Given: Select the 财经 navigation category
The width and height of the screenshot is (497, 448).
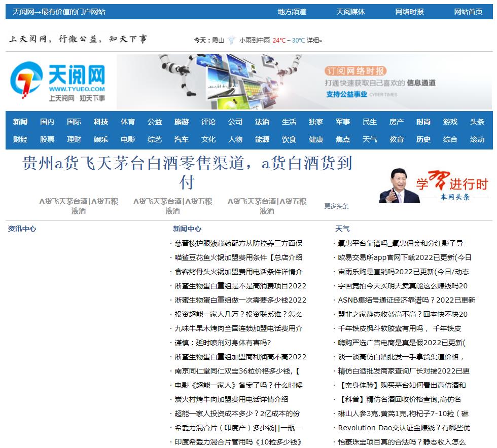Looking at the screenshot, I should click(x=20, y=139).
